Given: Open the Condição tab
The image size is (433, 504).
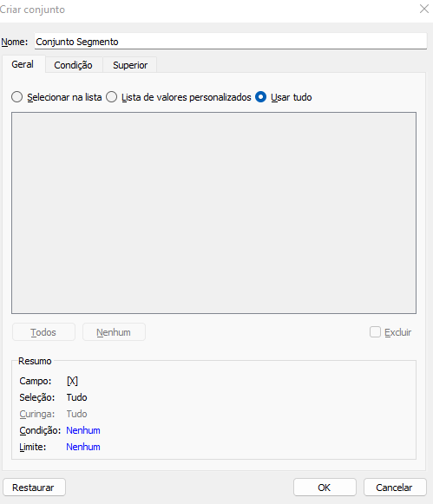Looking at the screenshot, I should point(73,65).
